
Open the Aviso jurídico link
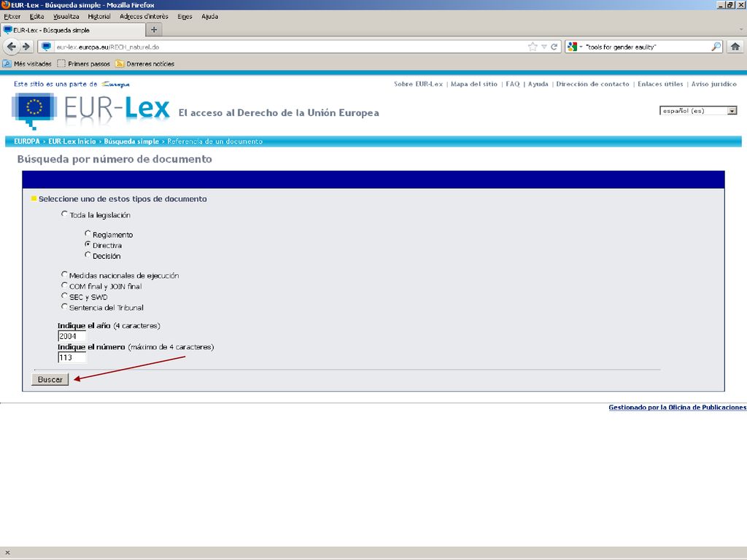tap(713, 84)
